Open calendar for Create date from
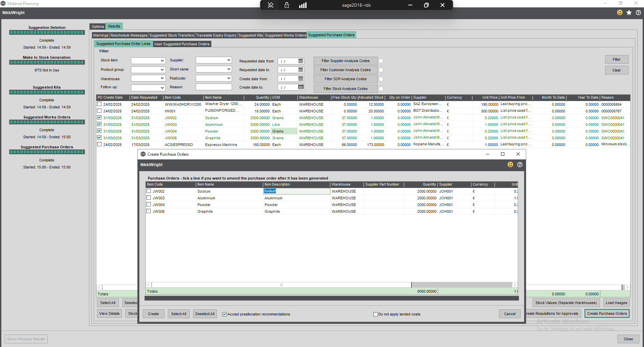Screen dimensions: 644x347 point(301,79)
